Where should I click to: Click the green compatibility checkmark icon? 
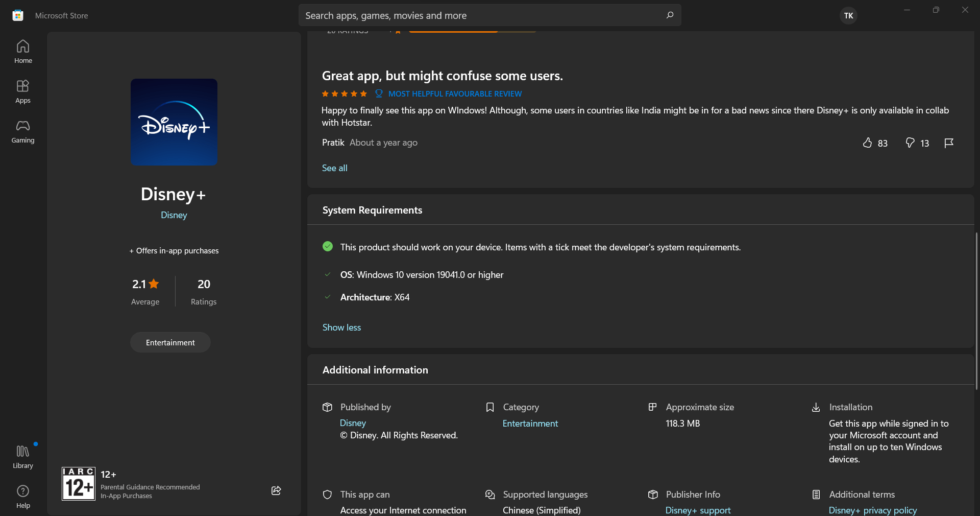tap(328, 246)
